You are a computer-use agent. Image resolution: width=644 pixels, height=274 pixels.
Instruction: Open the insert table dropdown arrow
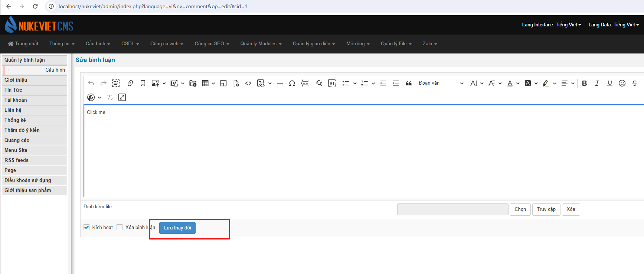[213, 83]
